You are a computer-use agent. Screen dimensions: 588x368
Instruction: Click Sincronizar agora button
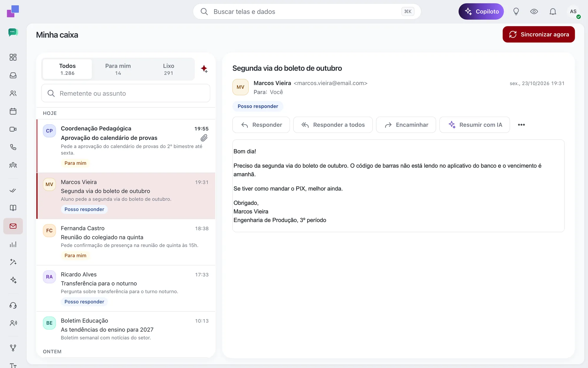tap(539, 34)
